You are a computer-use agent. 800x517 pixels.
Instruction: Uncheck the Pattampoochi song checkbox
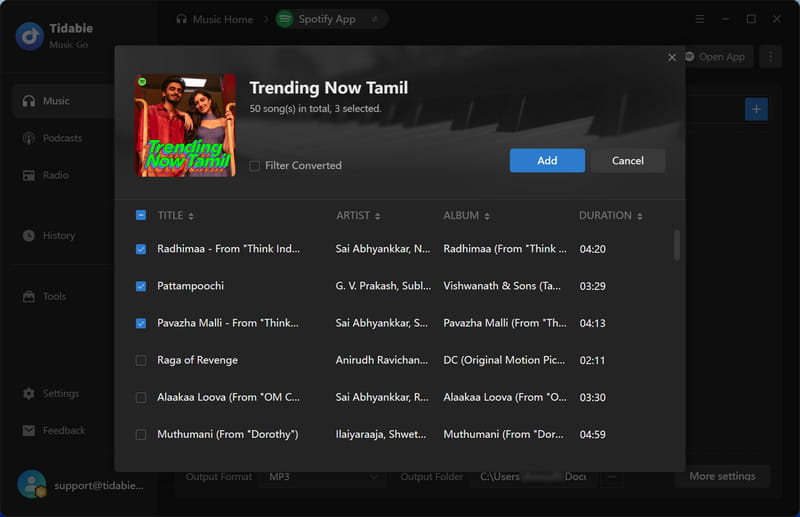point(141,286)
